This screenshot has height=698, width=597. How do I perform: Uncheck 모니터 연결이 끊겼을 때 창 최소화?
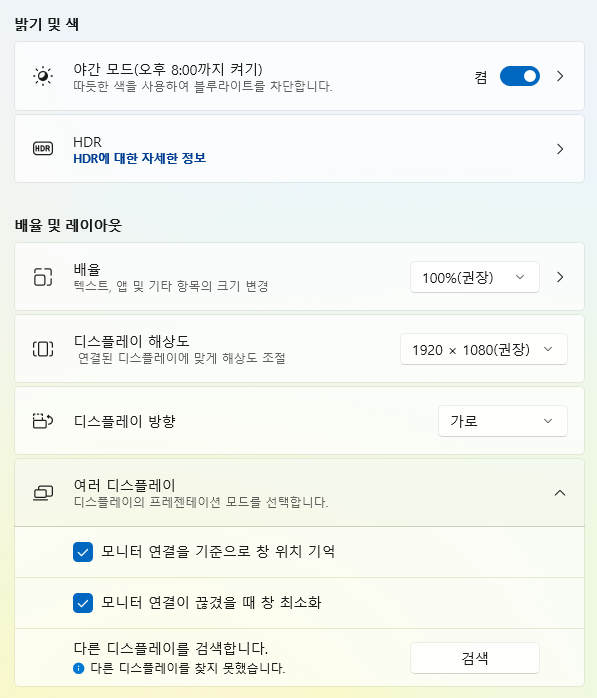pos(83,603)
